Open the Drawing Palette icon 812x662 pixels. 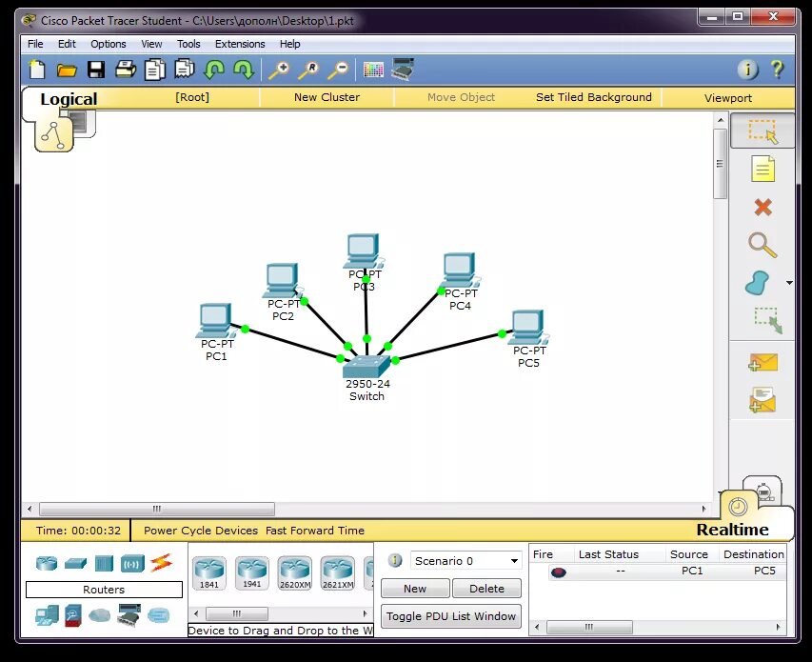point(373,70)
